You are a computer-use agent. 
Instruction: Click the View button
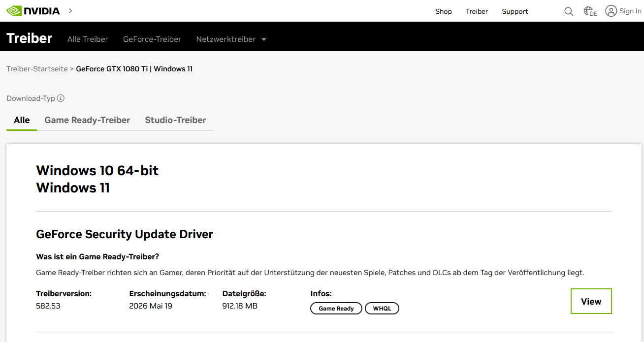pos(591,301)
